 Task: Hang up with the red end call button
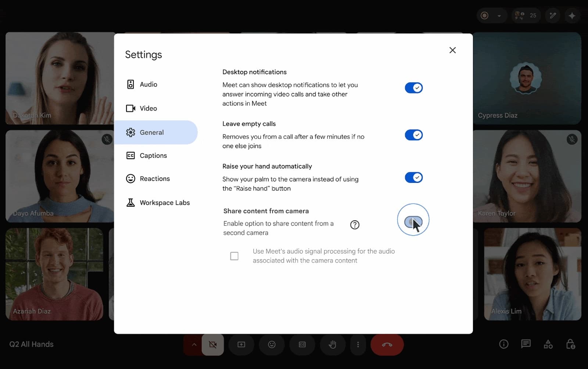tap(387, 345)
